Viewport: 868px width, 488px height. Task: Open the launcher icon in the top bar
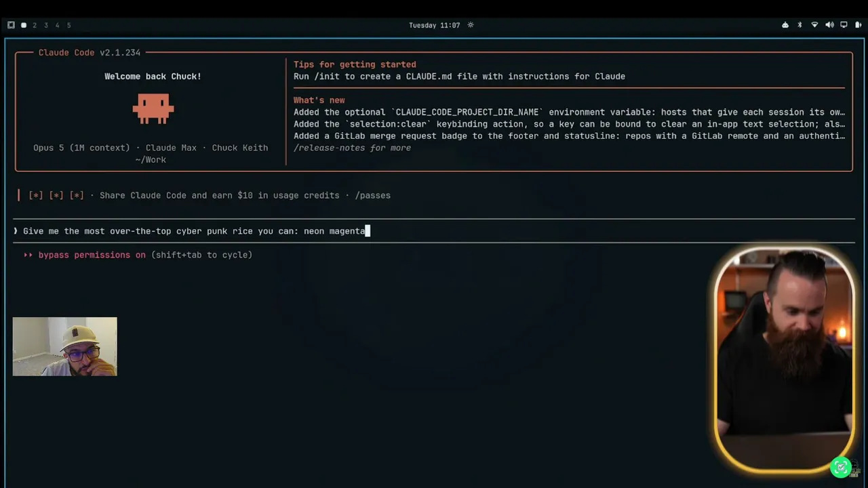pos(11,25)
